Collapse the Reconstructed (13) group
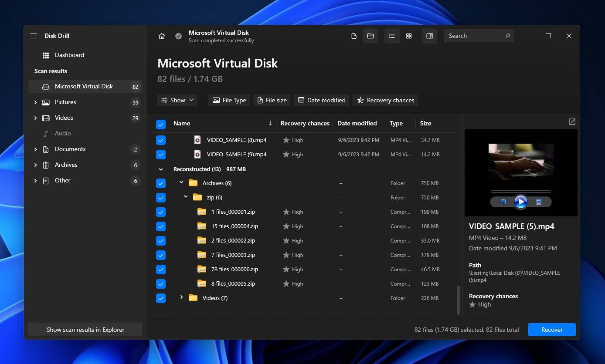This screenshot has height=364, width=605. tap(161, 169)
